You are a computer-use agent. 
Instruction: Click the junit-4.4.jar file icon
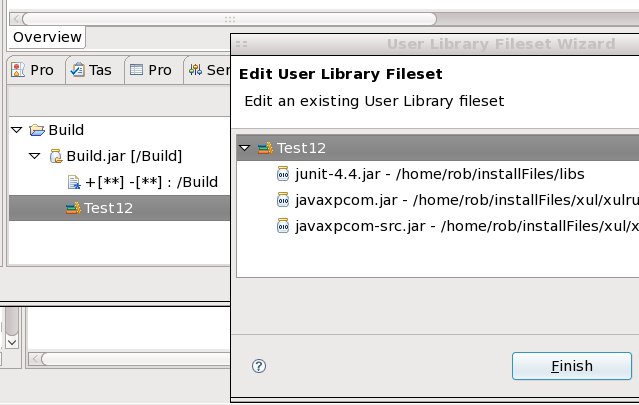[x=282, y=174]
